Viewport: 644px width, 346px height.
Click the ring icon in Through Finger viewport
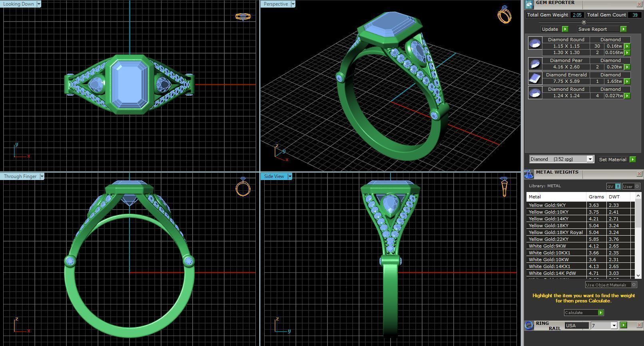click(x=243, y=186)
